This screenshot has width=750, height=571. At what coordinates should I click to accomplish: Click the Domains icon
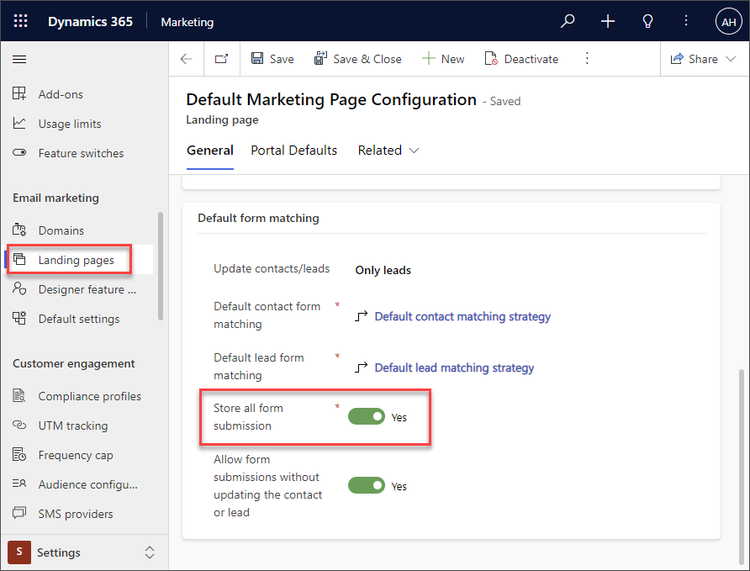click(19, 230)
